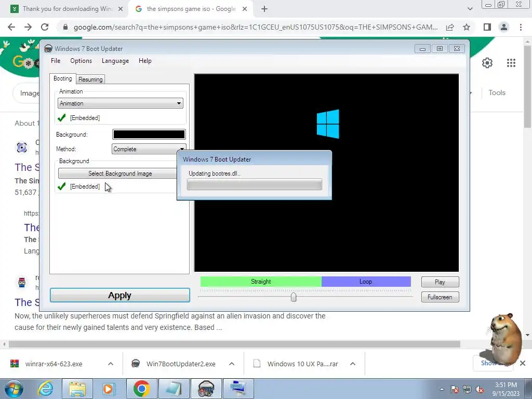Screen dimensions: 532x399
Task: Toggle the Chrome side panel
Action: [487, 27]
